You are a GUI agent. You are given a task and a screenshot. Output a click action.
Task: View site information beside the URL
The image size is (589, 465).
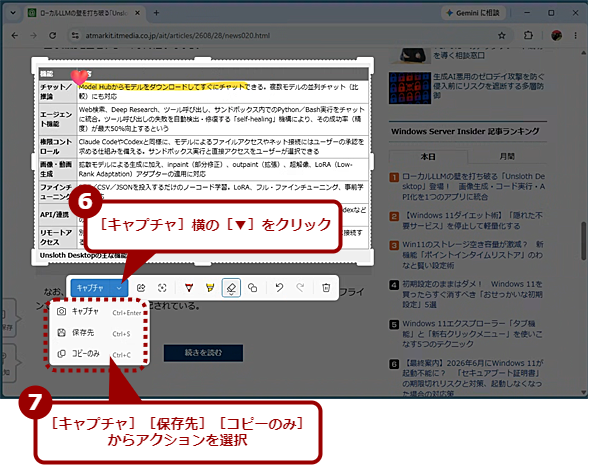coord(75,36)
